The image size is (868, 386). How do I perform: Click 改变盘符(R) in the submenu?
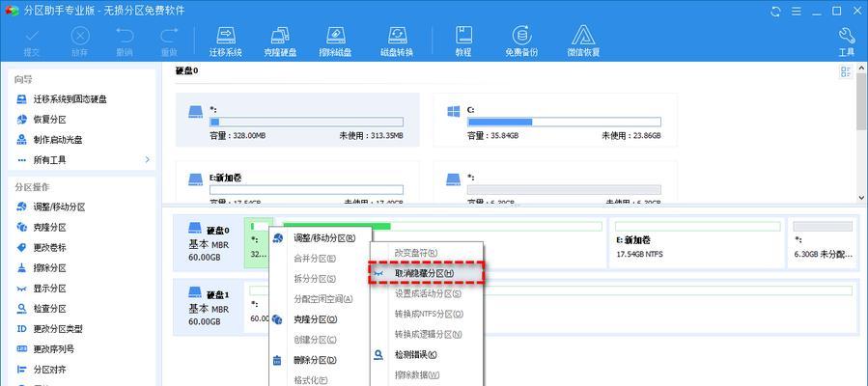tap(427, 253)
